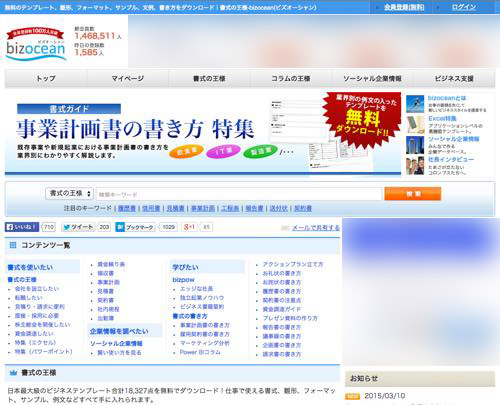Click the エッジな社長 link
Screen dimensions: 500x405
point(196,289)
